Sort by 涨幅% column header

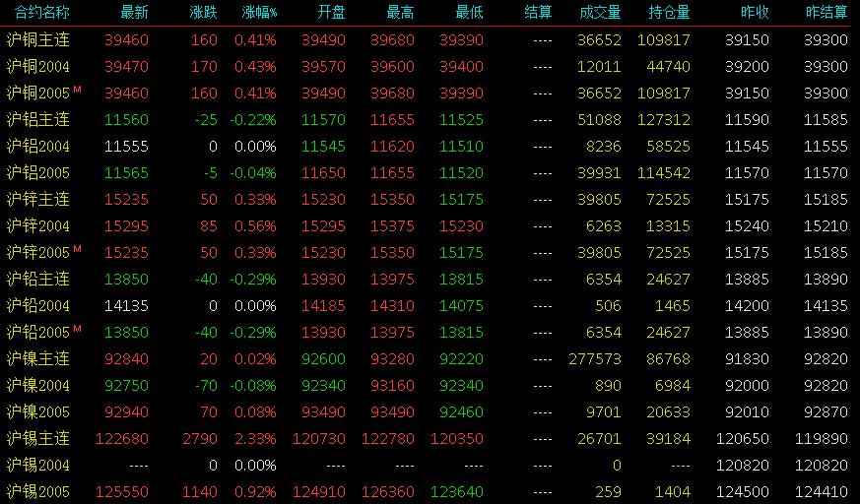[259, 12]
